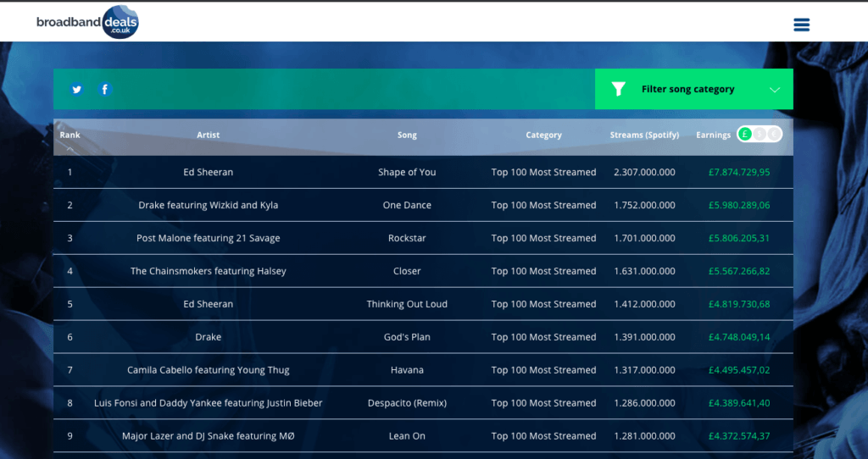This screenshot has width=868, height=459.
Task: Switch earnings currency to euros (€)
Action: tap(774, 135)
